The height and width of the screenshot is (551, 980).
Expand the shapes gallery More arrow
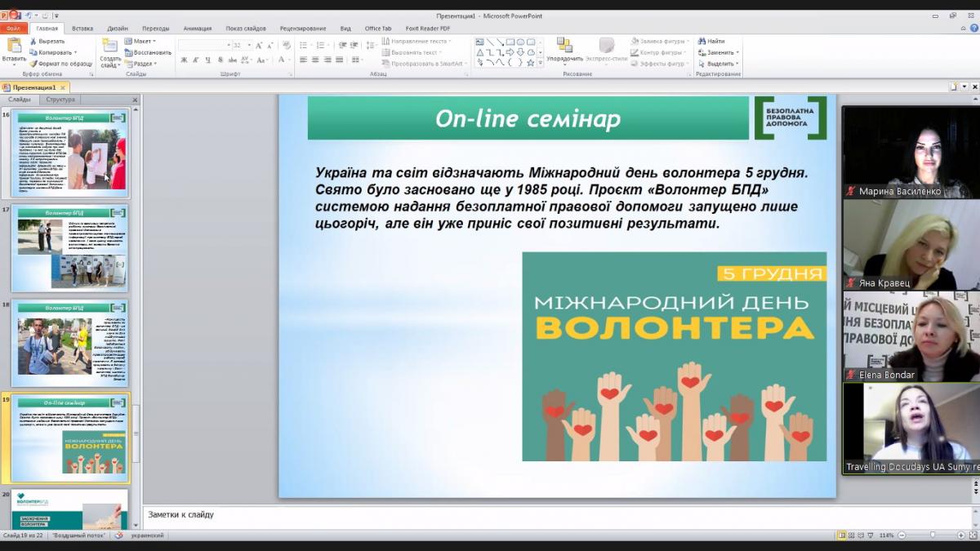541,63
